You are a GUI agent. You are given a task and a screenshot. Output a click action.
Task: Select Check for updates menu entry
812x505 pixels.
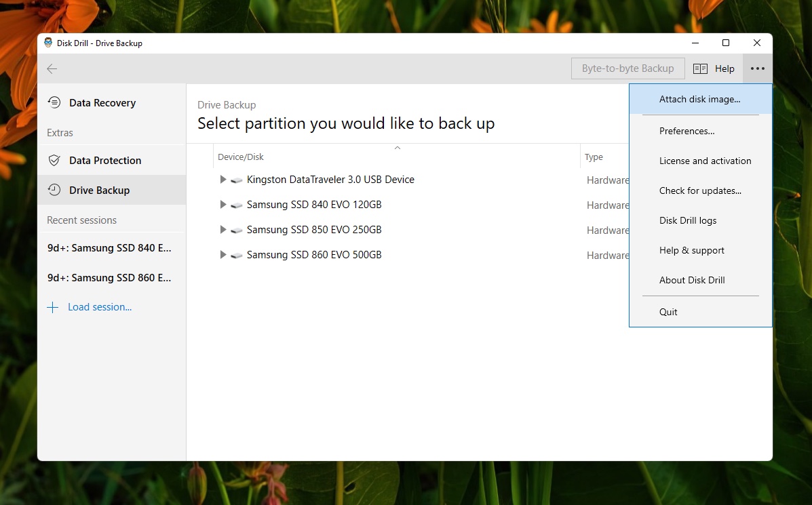700,191
